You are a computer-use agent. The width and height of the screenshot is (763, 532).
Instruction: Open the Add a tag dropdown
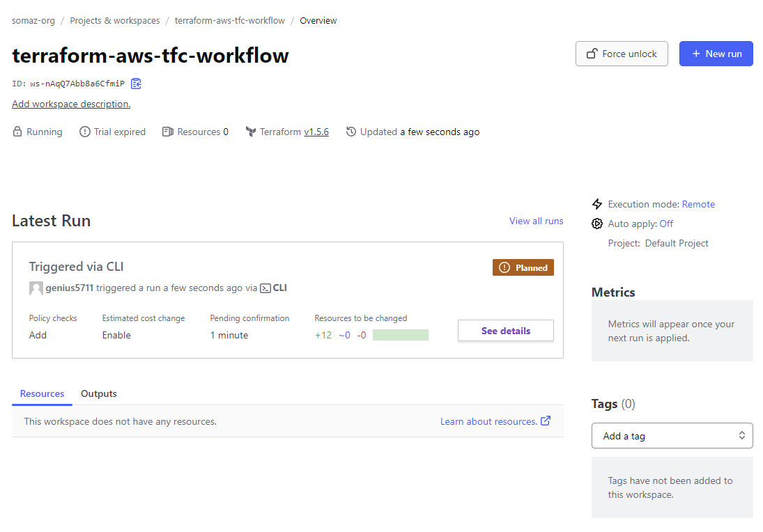[x=672, y=436]
